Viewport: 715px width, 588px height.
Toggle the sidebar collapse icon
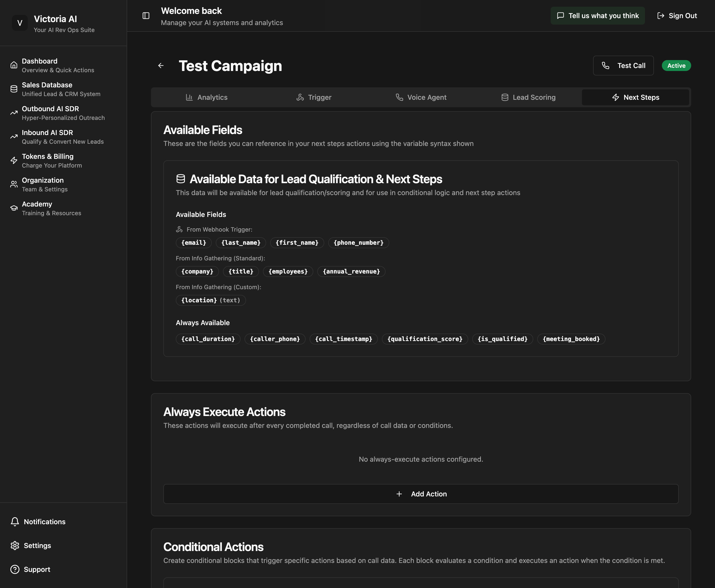[x=146, y=16]
